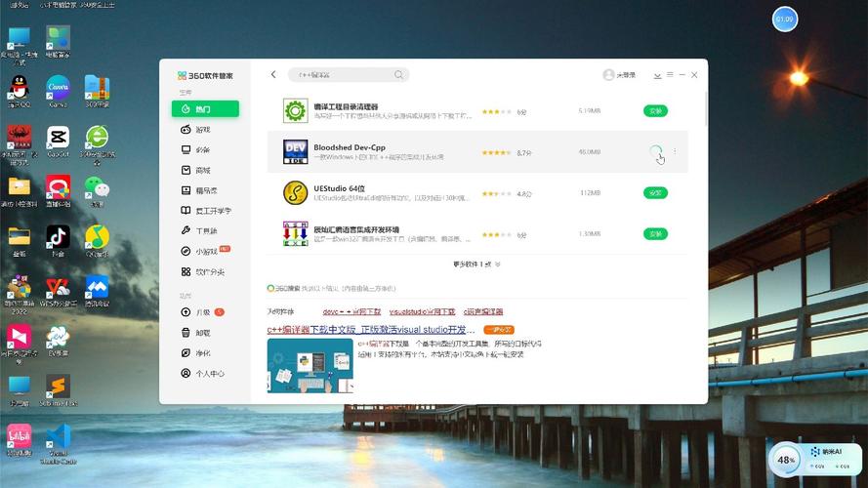The height and width of the screenshot is (488, 868).
Task: Open the open-book icon sidebar item
Action: point(205,211)
